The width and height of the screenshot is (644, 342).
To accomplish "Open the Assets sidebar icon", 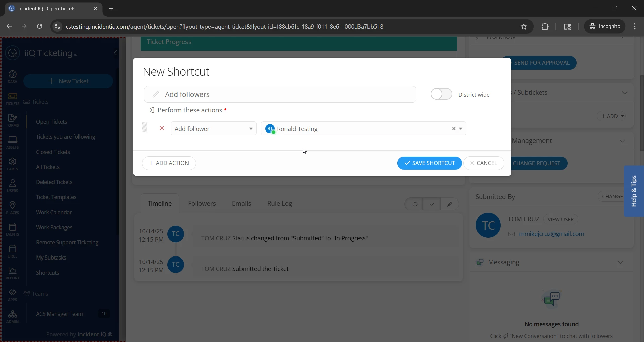I will pyautogui.click(x=12, y=142).
